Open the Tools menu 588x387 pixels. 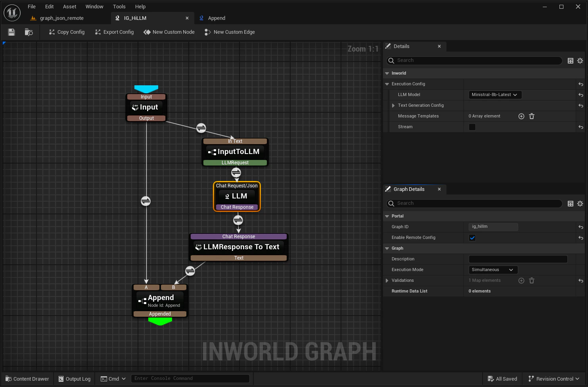119,6
